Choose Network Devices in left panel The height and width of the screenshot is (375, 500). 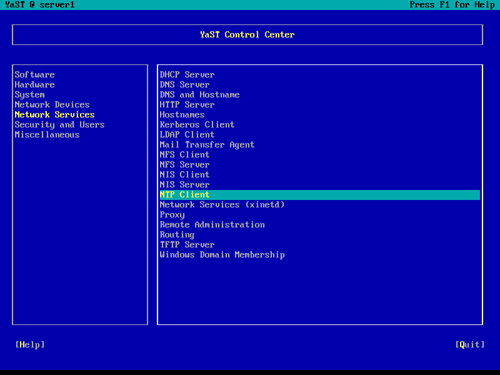coord(52,105)
